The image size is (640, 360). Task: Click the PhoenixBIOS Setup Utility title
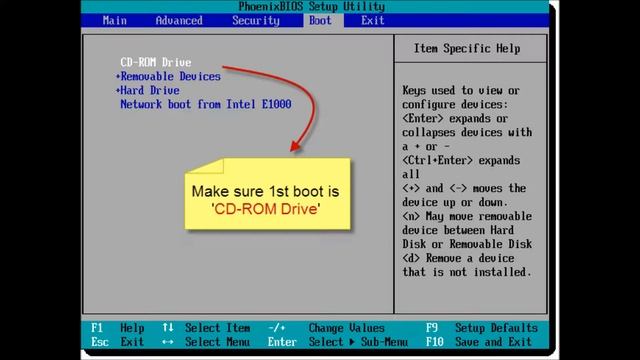coord(312,7)
